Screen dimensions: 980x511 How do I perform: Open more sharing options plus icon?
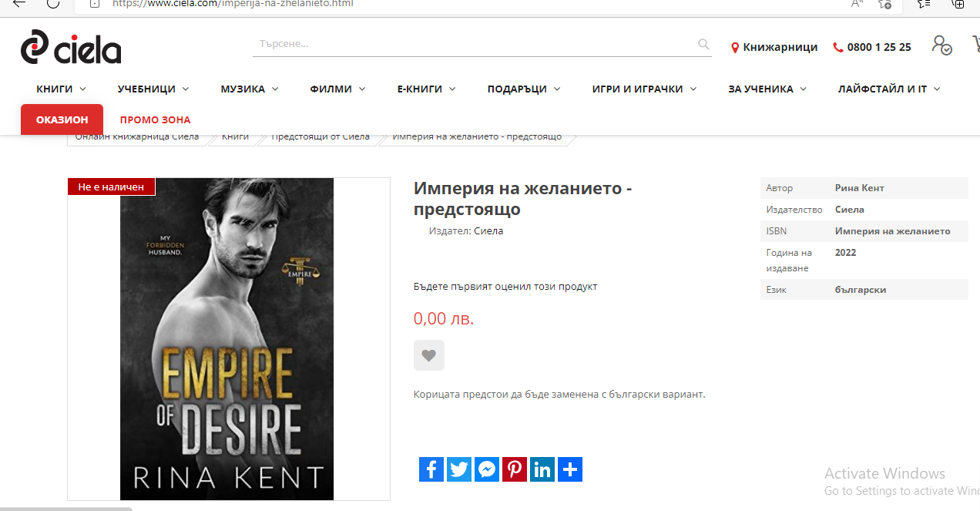[570, 469]
